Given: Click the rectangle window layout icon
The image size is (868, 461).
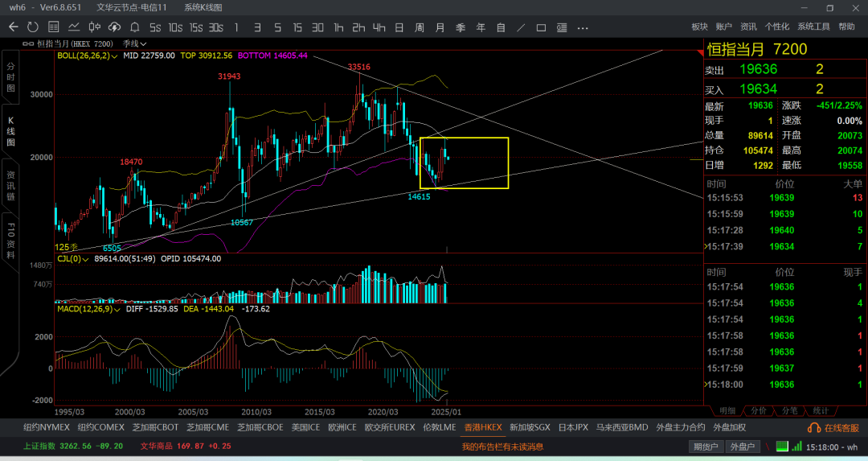Looking at the screenshot, I should pos(542,27).
